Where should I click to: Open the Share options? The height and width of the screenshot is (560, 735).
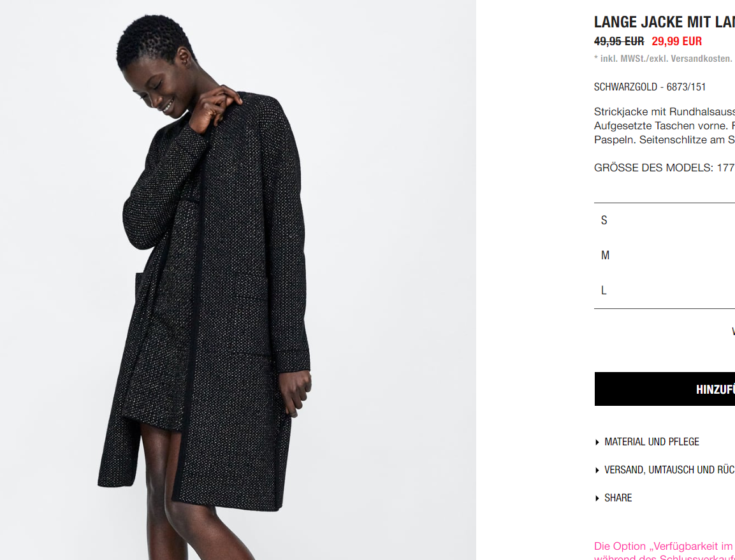(x=618, y=498)
